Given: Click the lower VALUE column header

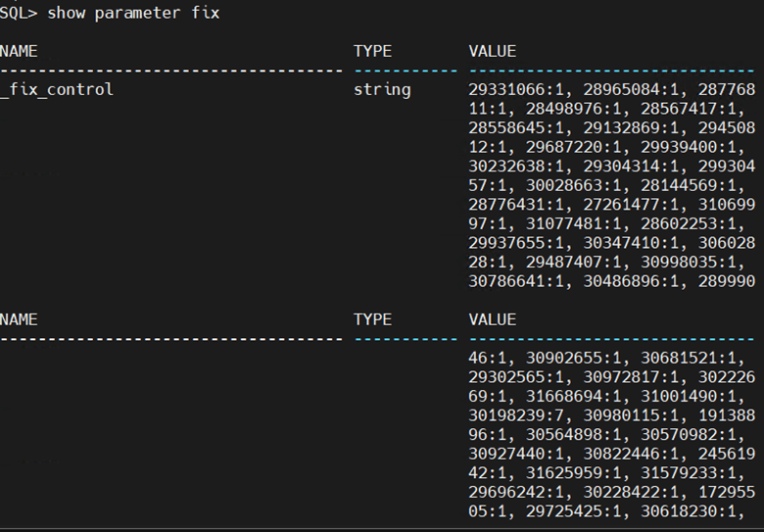Looking at the screenshot, I should pyautogui.click(x=493, y=319).
